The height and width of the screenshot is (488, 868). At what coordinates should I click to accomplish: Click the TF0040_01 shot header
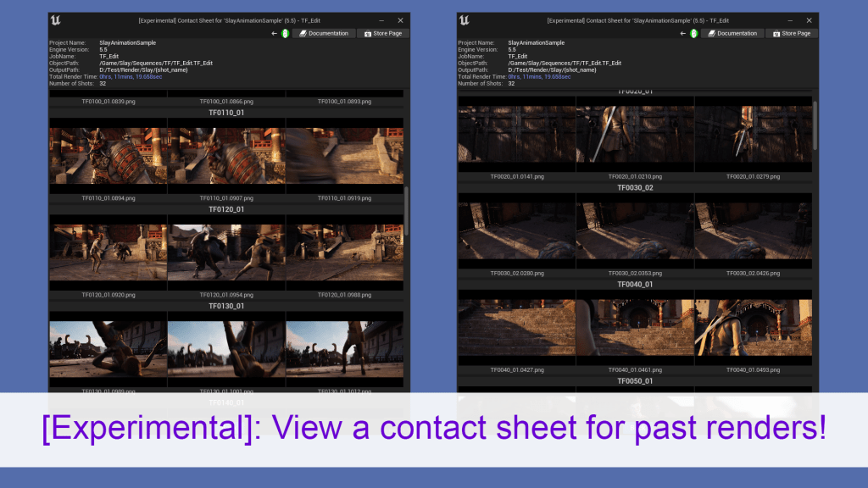[x=635, y=285]
